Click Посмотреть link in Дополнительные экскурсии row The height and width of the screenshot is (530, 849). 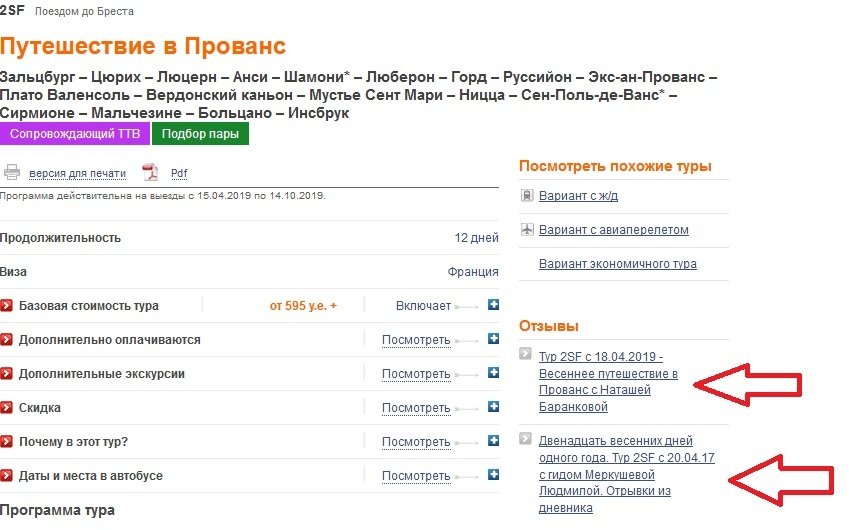point(416,374)
